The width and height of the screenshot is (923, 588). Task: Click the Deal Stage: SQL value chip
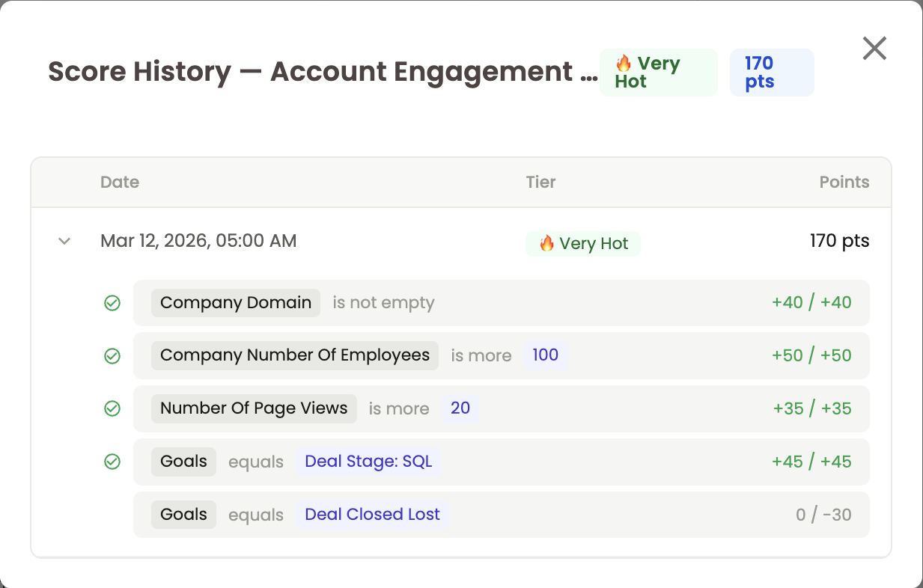tap(368, 462)
